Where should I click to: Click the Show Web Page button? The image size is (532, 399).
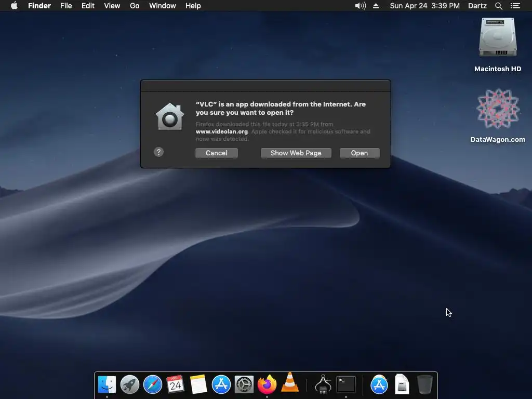pos(296,153)
